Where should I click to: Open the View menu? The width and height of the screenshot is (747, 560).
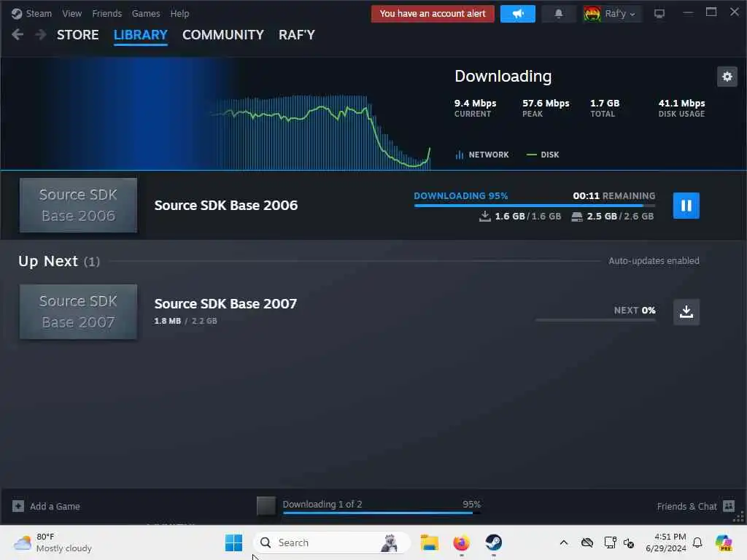(72, 13)
